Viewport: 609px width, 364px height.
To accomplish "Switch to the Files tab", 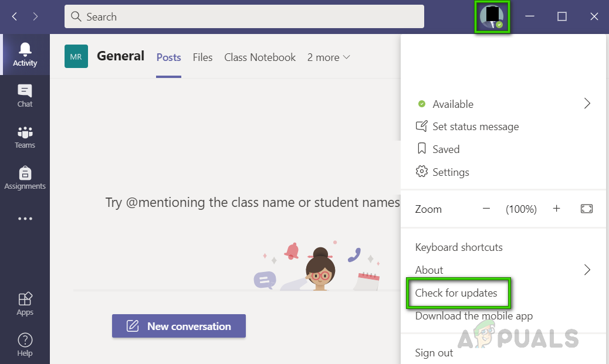I will tap(202, 57).
